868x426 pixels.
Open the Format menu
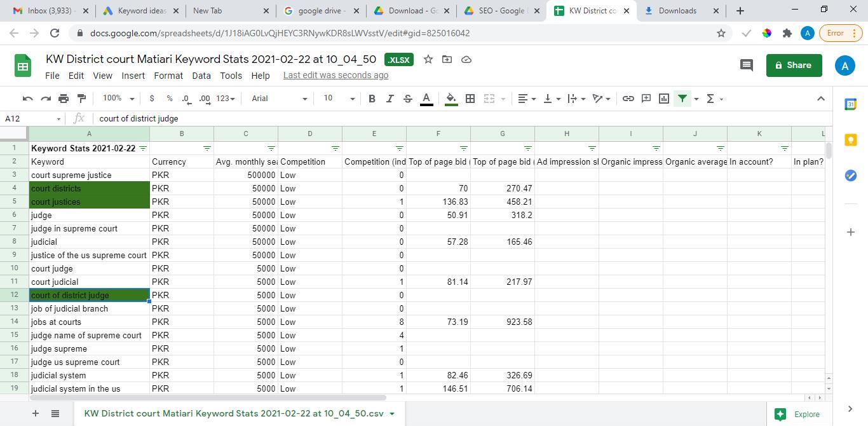[168, 76]
